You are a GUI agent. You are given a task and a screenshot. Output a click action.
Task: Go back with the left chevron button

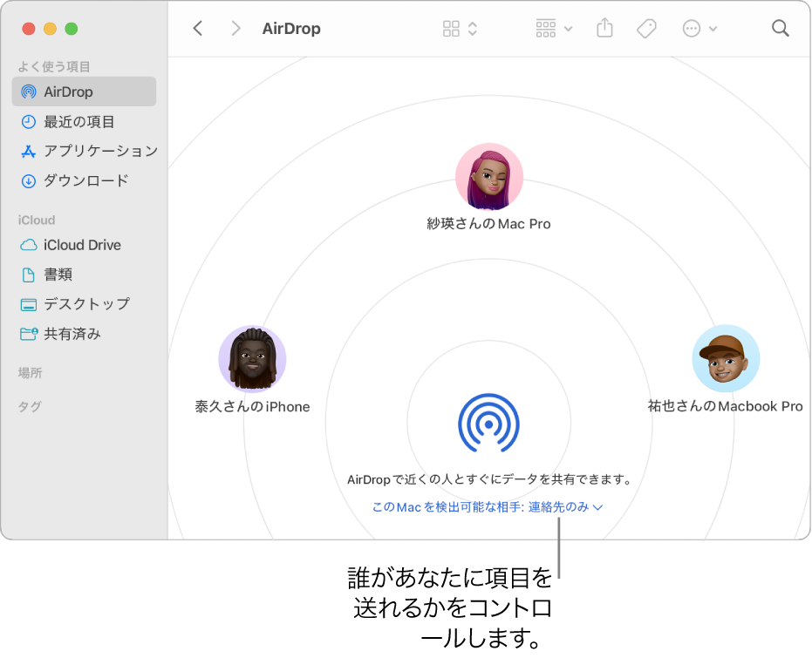pyautogui.click(x=198, y=29)
